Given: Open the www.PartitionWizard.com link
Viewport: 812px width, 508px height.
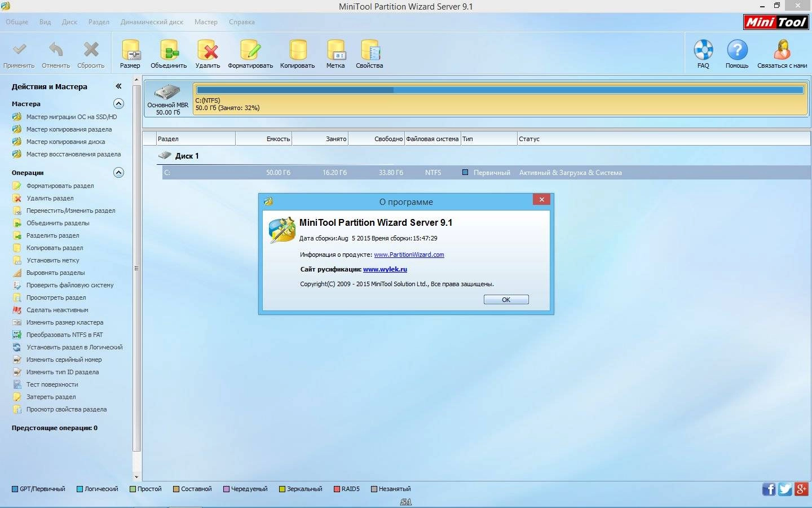Looking at the screenshot, I should (409, 255).
